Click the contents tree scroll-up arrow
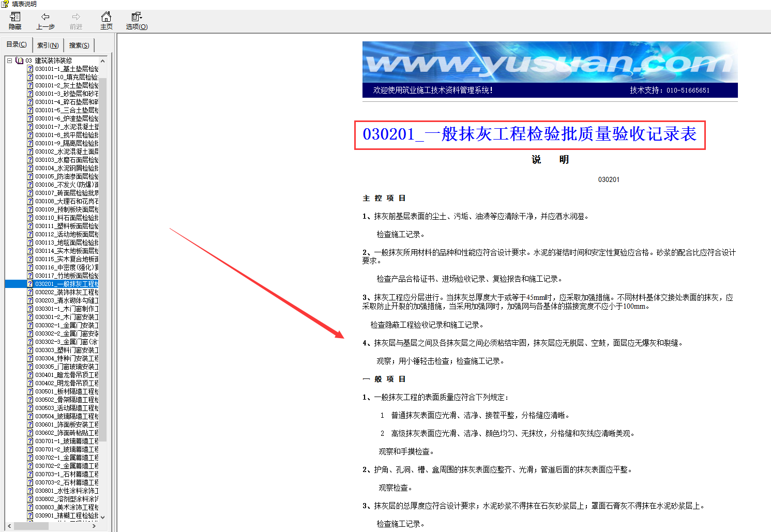This screenshot has width=771, height=532. [102, 61]
